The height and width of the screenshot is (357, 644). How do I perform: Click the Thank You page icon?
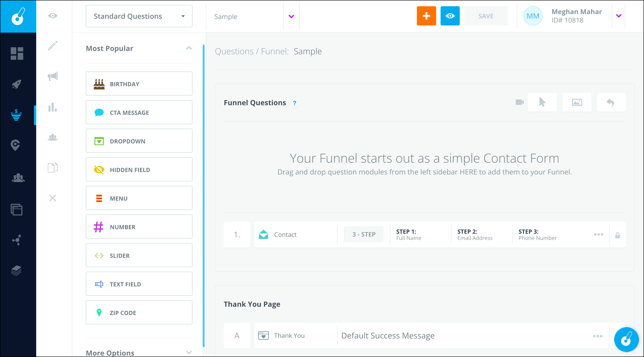tap(263, 336)
